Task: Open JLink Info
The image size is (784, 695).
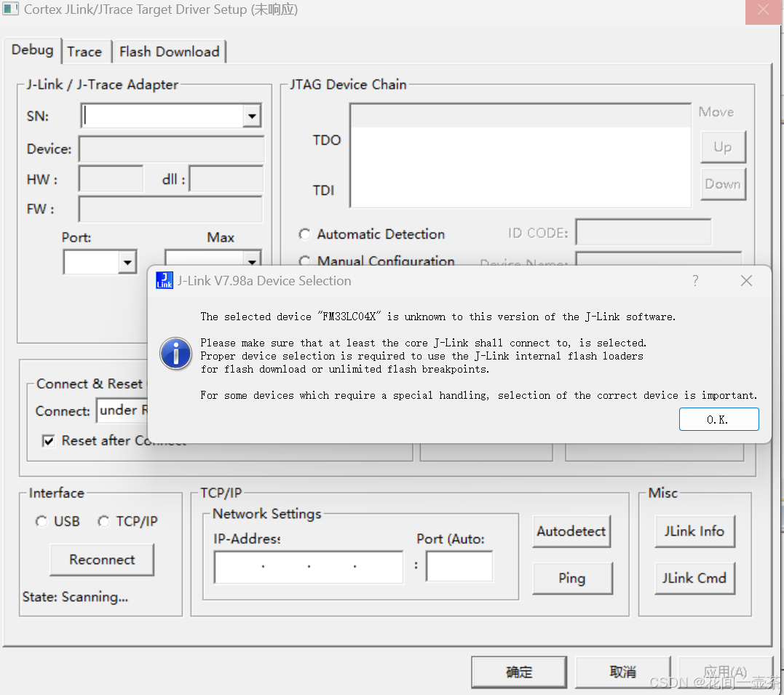Action: tap(694, 531)
